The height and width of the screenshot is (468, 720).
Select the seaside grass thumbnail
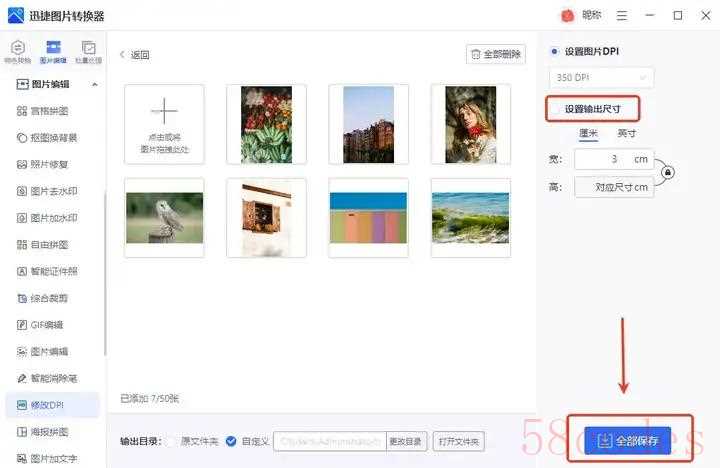coord(471,218)
